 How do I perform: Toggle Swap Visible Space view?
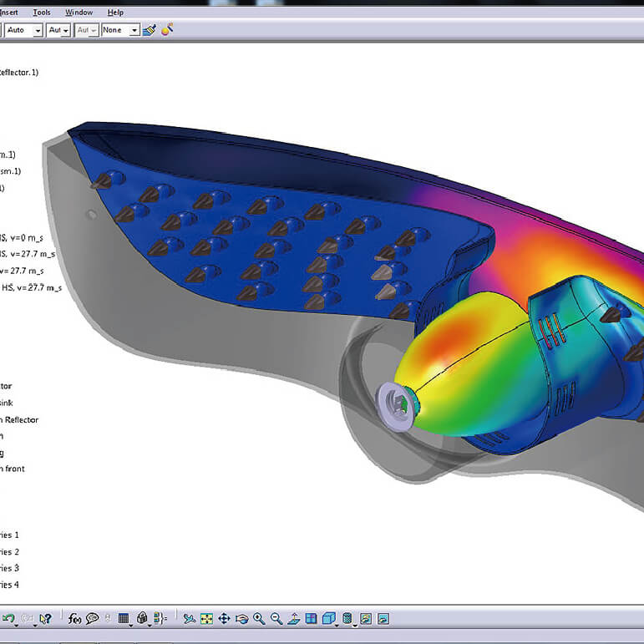383,619
